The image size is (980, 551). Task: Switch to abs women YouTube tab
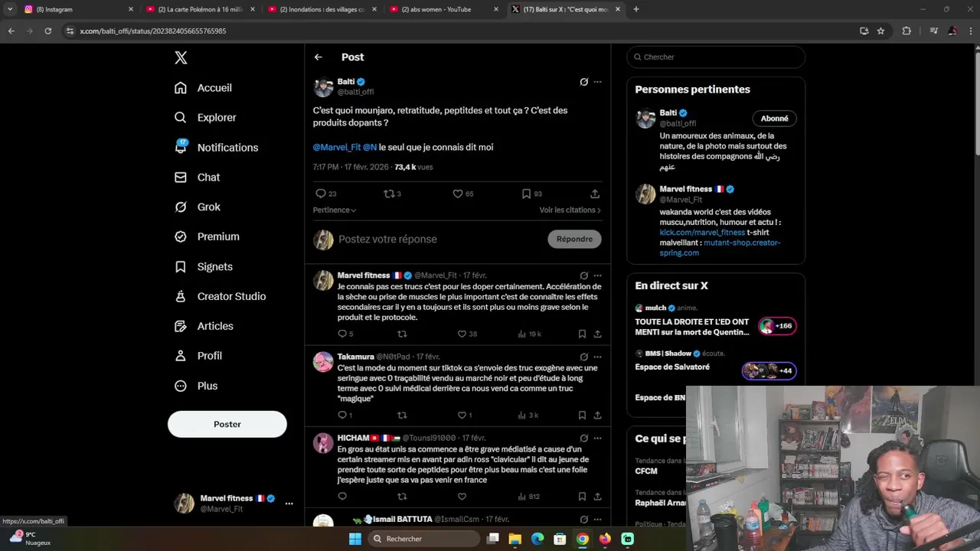[x=443, y=9]
